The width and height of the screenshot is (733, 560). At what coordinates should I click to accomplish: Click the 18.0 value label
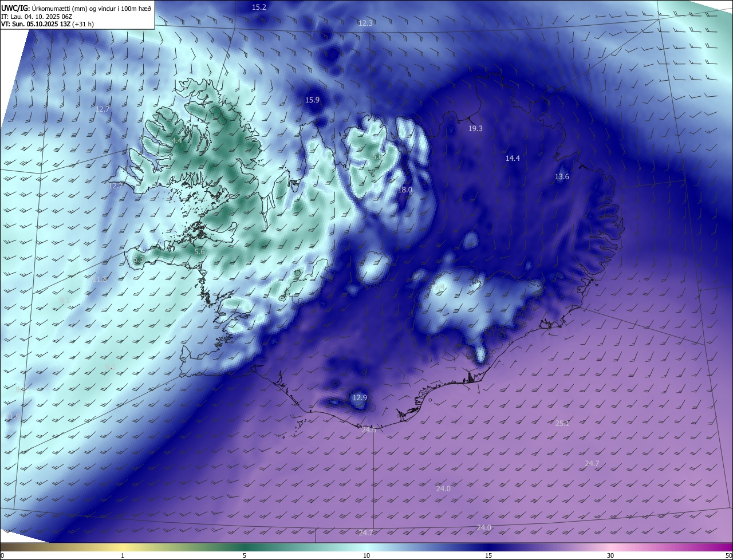tap(405, 190)
